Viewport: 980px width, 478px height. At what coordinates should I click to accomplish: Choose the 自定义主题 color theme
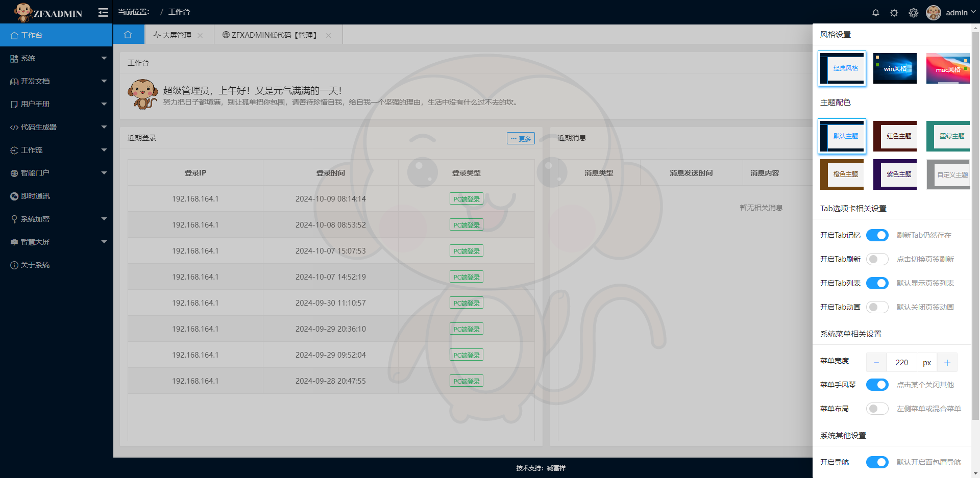[948, 174]
